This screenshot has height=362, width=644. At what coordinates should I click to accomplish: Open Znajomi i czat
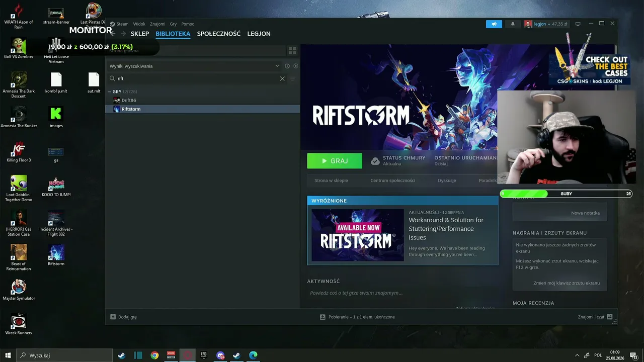595,317
